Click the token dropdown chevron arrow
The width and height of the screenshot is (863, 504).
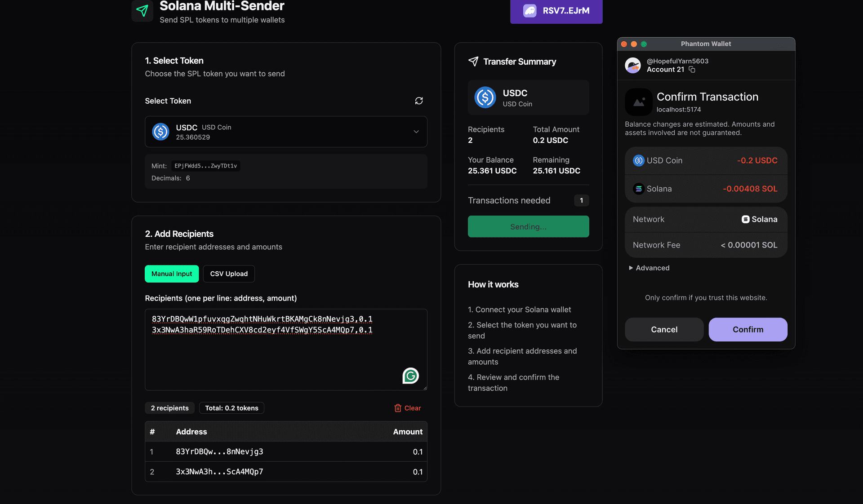pos(416,132)
